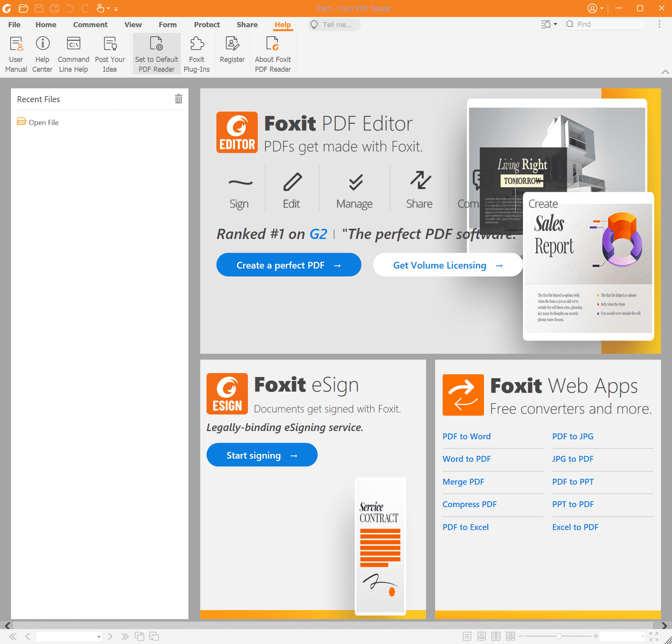
Task: Go to first page in status bar
Action: click(13, 636)
